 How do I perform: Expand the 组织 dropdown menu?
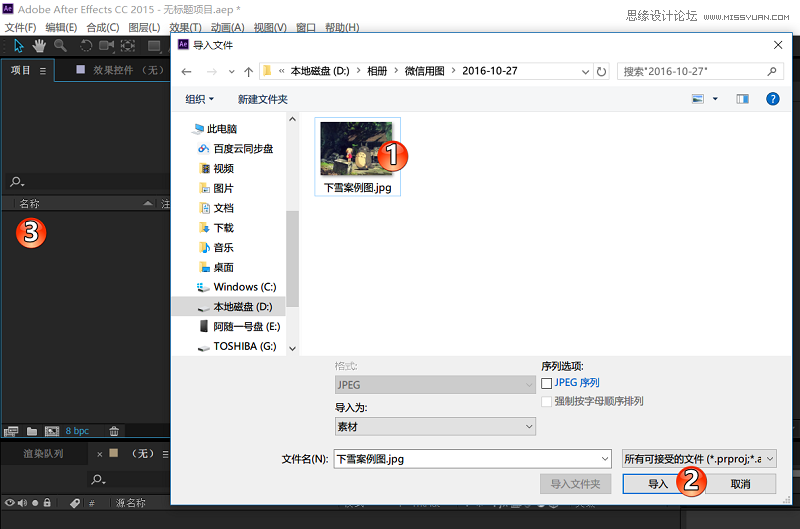click(200, 99)
